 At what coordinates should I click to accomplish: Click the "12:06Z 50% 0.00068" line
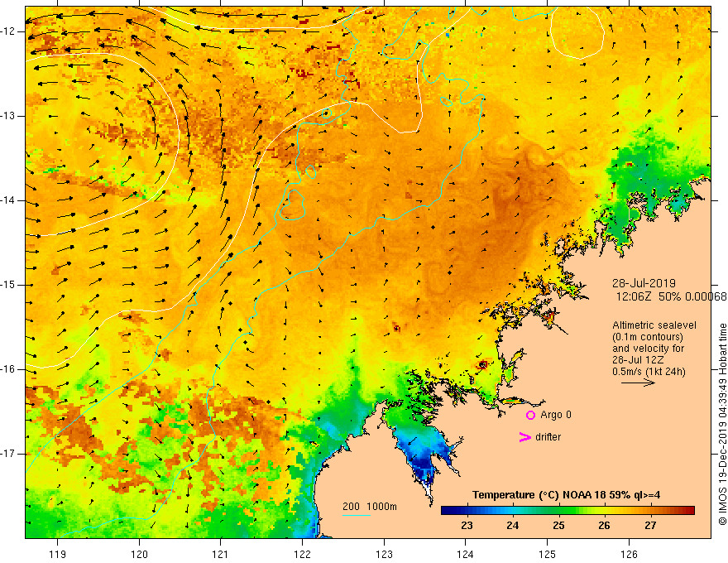(x=672, y=296)
